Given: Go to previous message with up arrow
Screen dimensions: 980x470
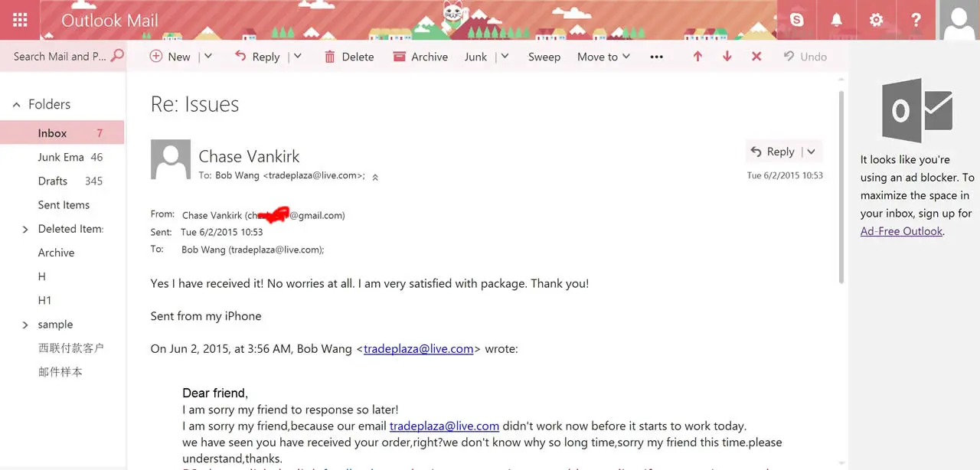Looking at the screenshot, I should [697, 57].
